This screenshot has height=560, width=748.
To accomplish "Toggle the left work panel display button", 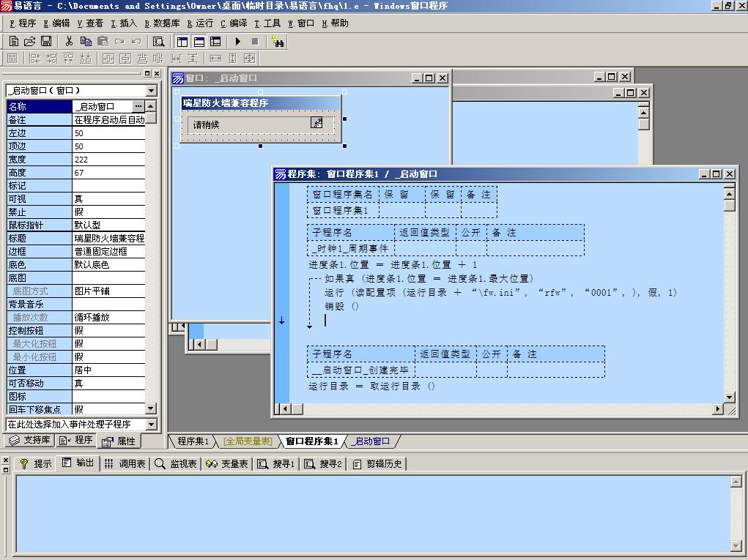I will [x=182, y=42].
